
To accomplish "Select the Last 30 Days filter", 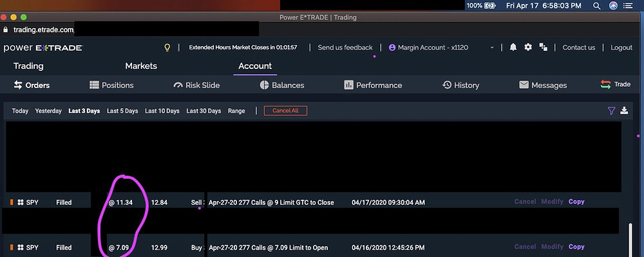I will point(204,111).
